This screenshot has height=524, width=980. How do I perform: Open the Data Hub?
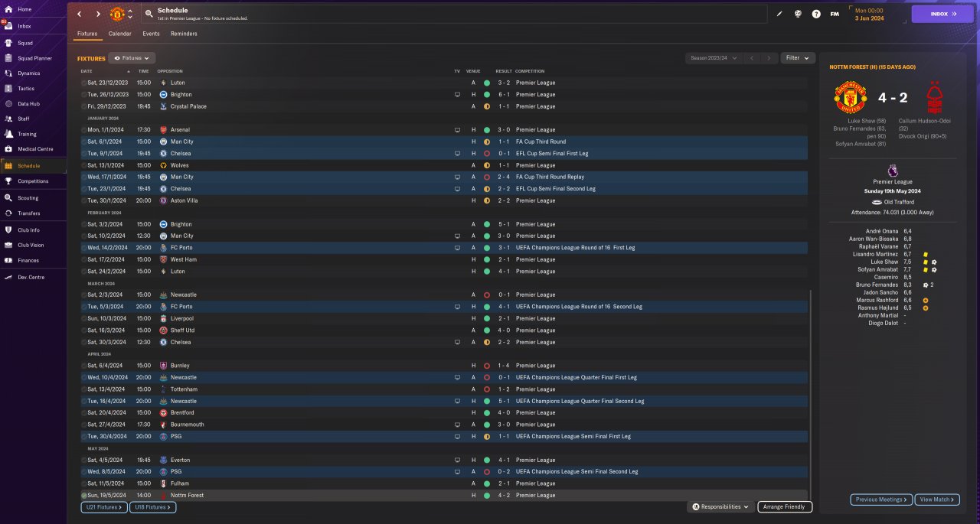33,103
